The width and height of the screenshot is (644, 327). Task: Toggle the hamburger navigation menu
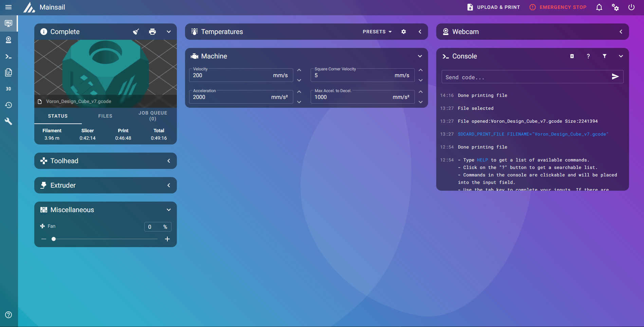[8, 7]
